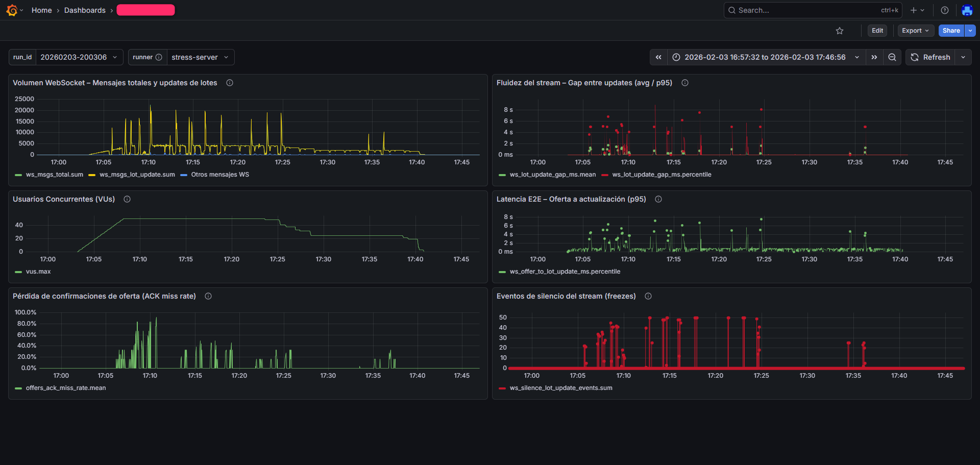Refresh the dashboard data
Screen dimensions: 980x465
click(x=930, y=57)
